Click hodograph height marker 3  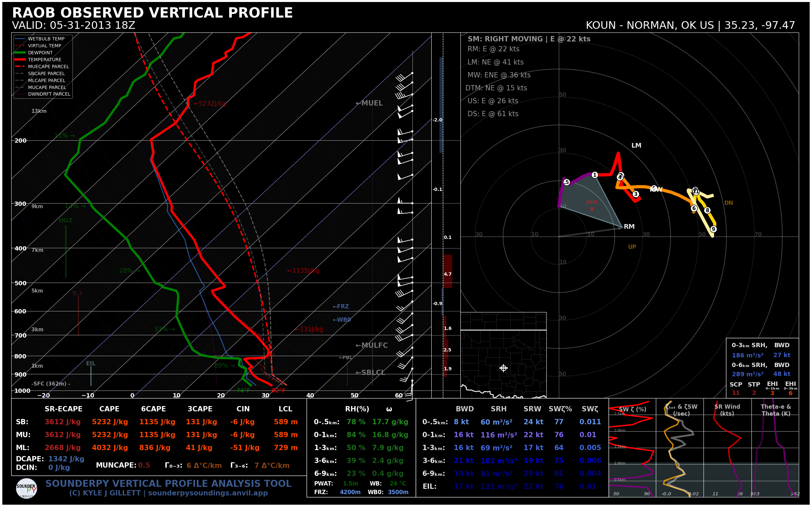(x=635, y=194)
